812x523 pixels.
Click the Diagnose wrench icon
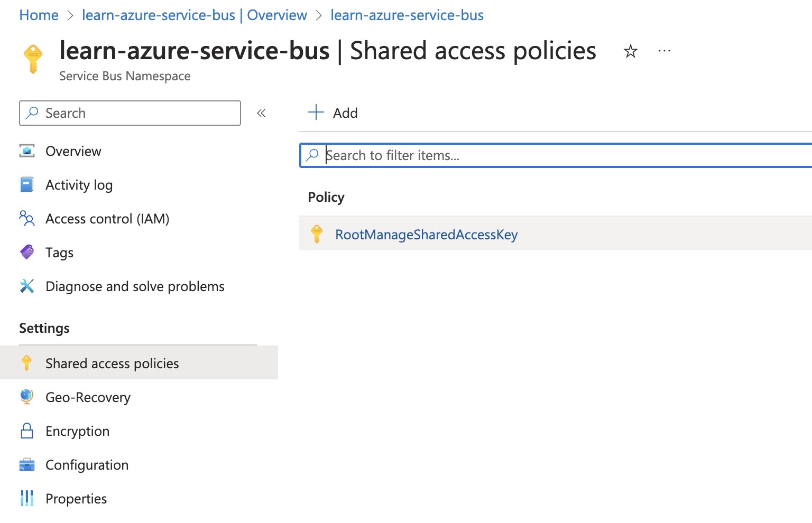pos(27,286)
